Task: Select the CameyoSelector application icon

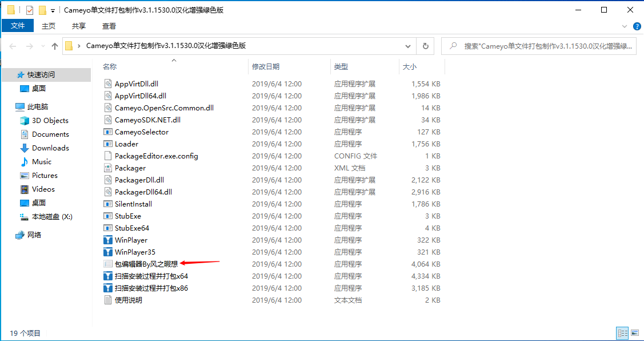Action: click(108, 132)
